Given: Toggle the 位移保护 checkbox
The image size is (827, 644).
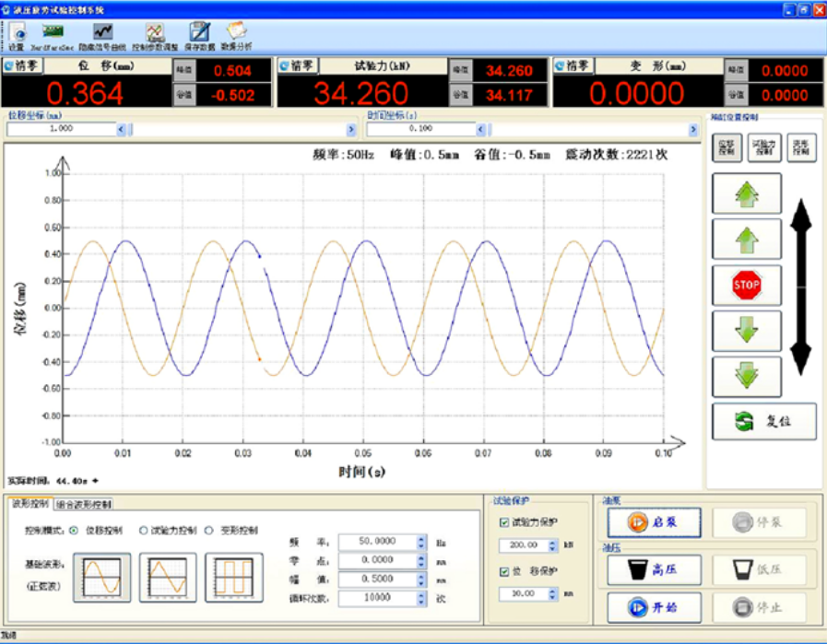Looking at the screenshot, I should (x=503, y=572).
